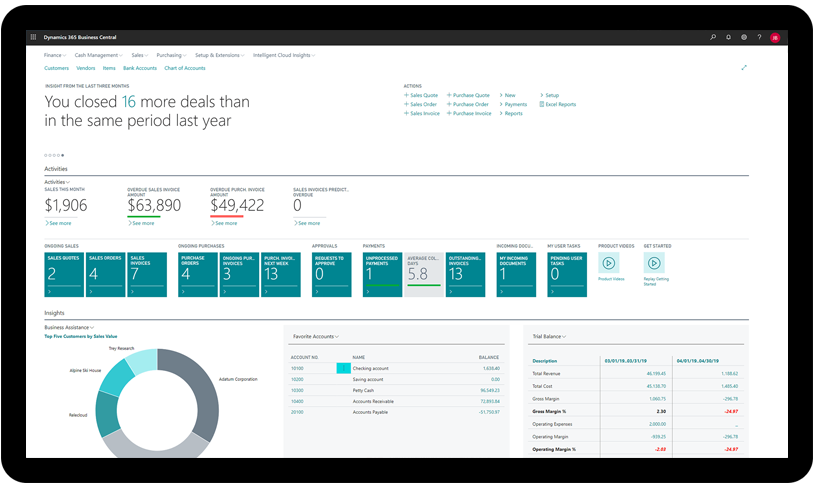Open the Unprocessed Payments tile
This screenshot has width=813, height=487.
(x=383, y=275)
